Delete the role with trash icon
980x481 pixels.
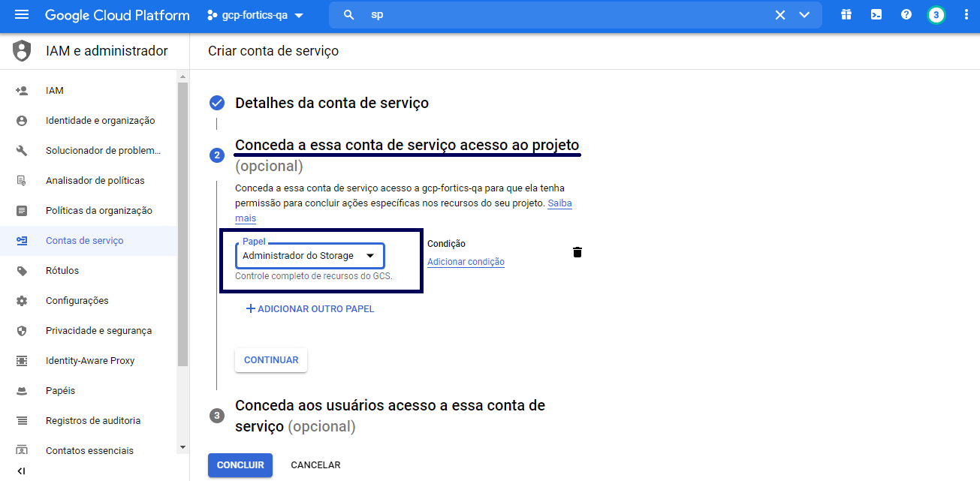pos(577,252)
